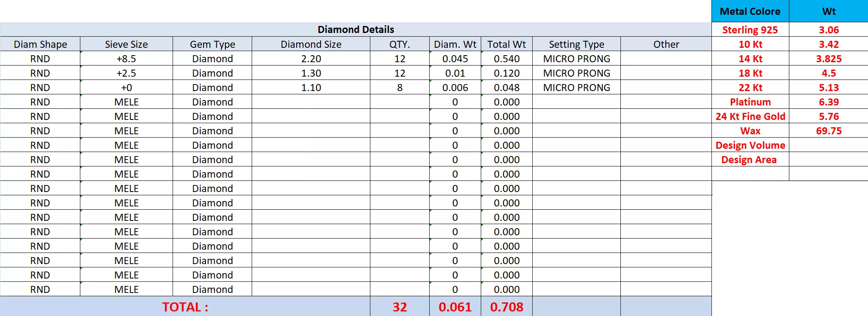The image size is (868, 316).
Task: Select diamond size cell '1.10'
Action: pyautogui.click(x=311, y=87)
